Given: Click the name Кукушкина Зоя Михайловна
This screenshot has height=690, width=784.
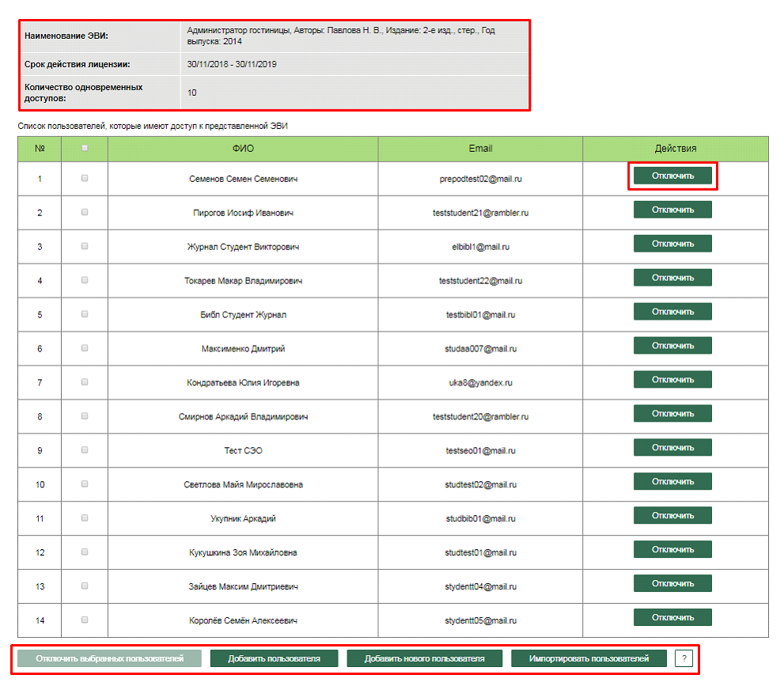Looking at the screenshot, I should tap(243, 553).
